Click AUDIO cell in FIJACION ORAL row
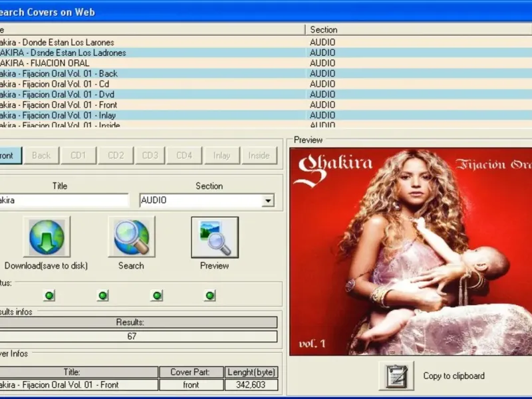Screen dimensions: 532x399 (323, 63)
